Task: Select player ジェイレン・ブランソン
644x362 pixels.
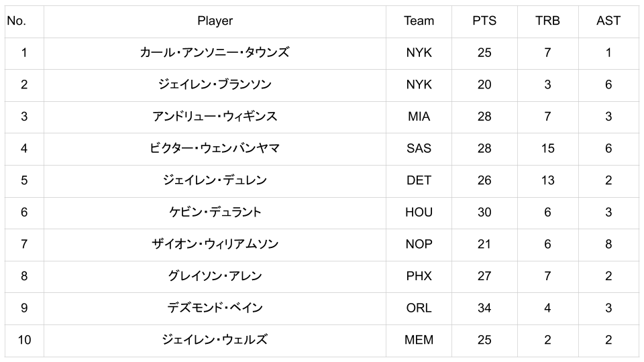Action: 215,84
